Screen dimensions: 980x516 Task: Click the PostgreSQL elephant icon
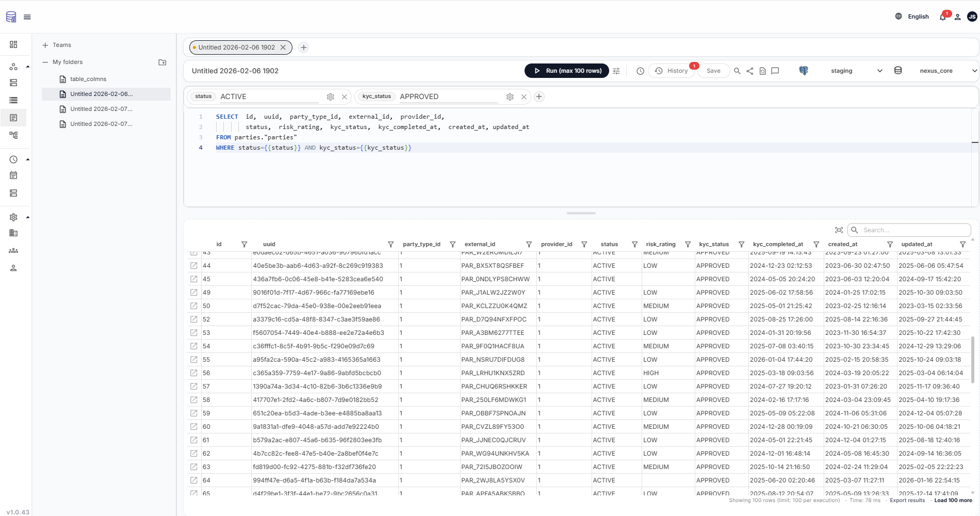point(803,71)
